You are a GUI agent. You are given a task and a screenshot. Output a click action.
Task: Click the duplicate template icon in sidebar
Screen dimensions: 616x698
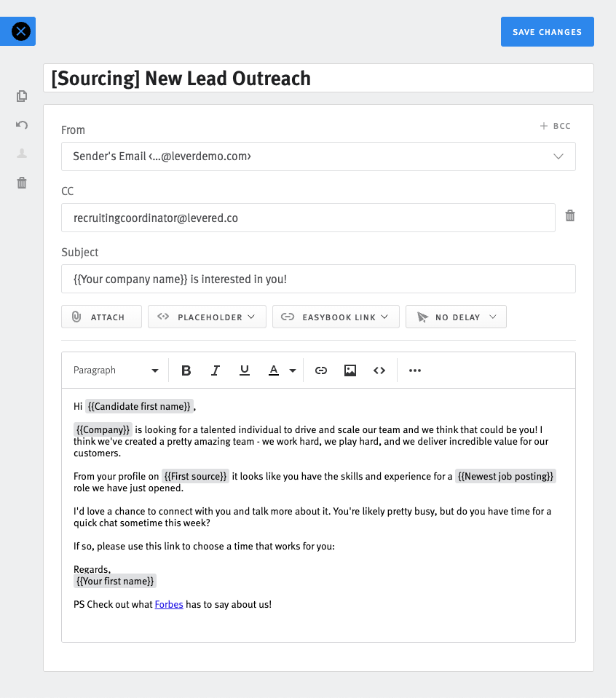22,96
